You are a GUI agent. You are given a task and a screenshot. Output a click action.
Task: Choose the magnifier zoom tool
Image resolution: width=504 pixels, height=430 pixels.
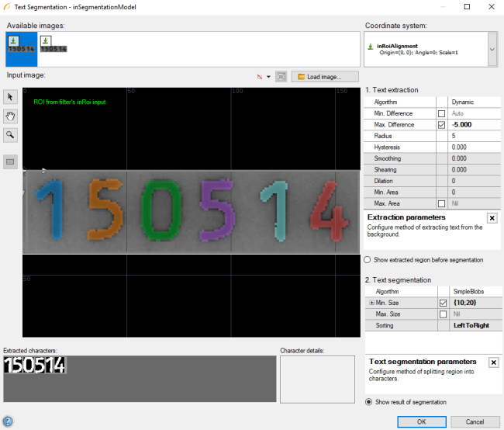(x=11, y=134)
